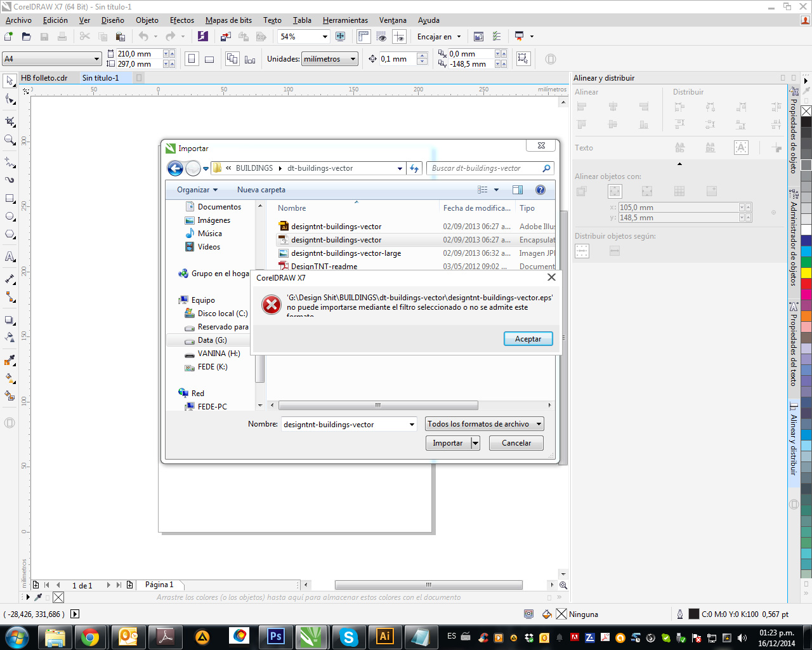Select the Shape edit tool
The height and width of the screenshot is (650, 812).
pos(10,100)
